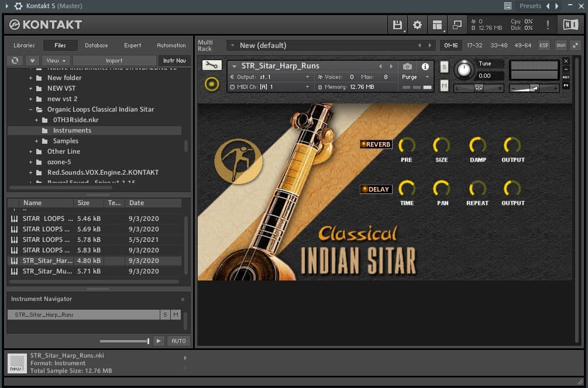
Task: Click the Presets label in title bar
Action: click(530, 6)
